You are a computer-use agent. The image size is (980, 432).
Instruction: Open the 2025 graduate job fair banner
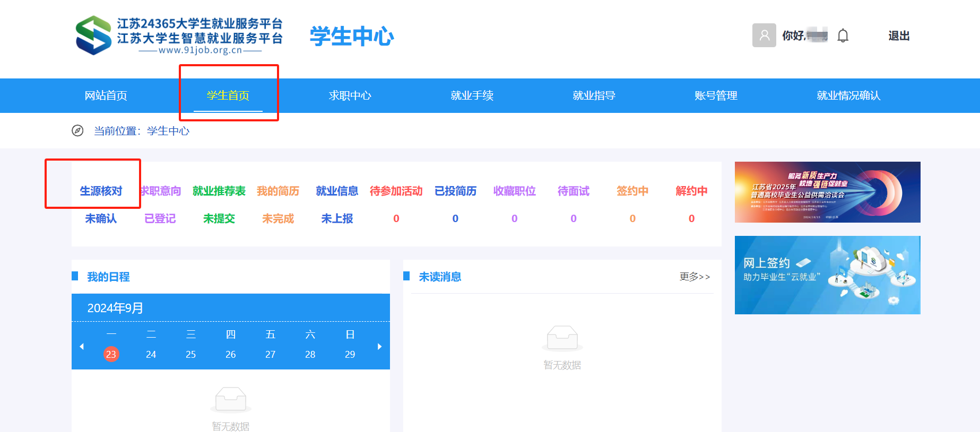pos(827,192)
